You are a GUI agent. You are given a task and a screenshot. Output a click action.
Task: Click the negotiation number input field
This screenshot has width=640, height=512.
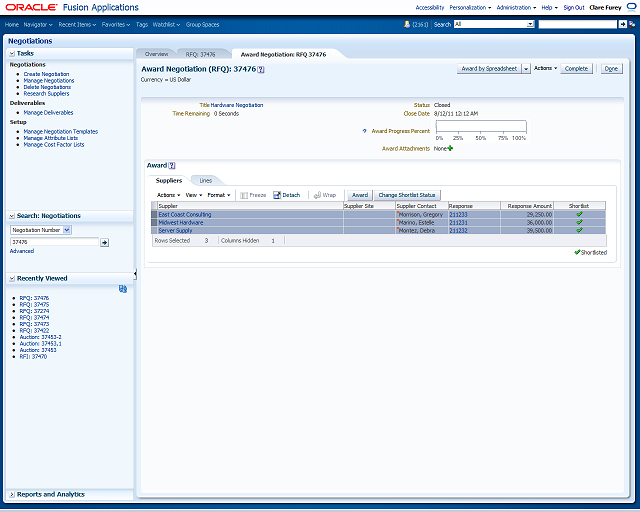tap(54, 242)
